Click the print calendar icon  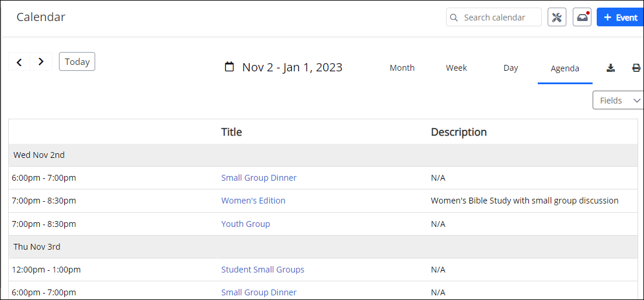(636, 68)
